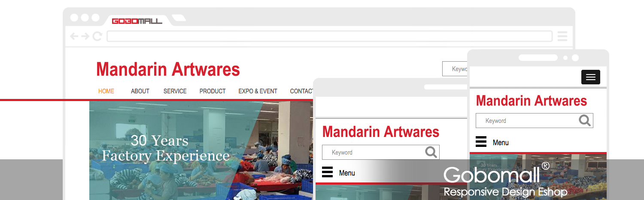
Task: Click the browser address bar
Action: click(329, 36)
